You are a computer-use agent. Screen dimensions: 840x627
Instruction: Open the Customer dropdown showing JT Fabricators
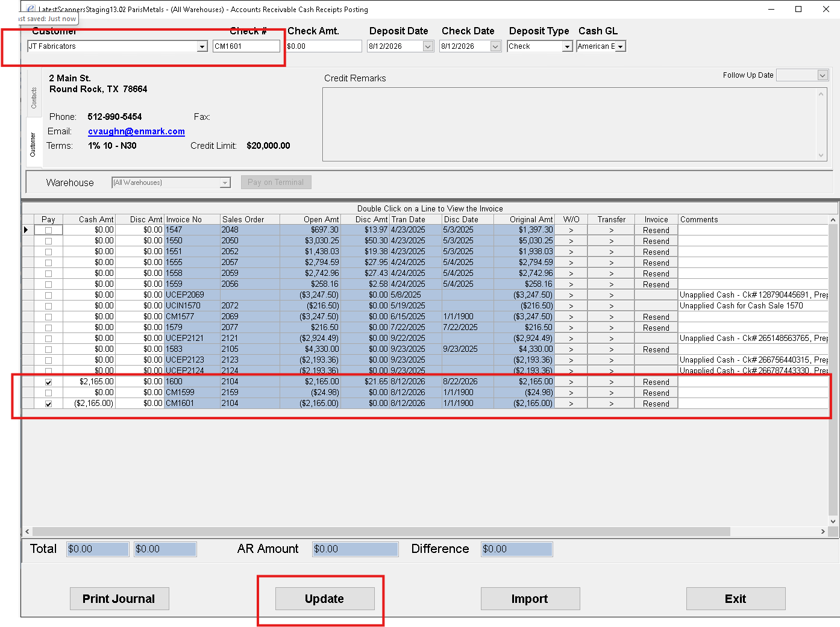tap(202, 46)
